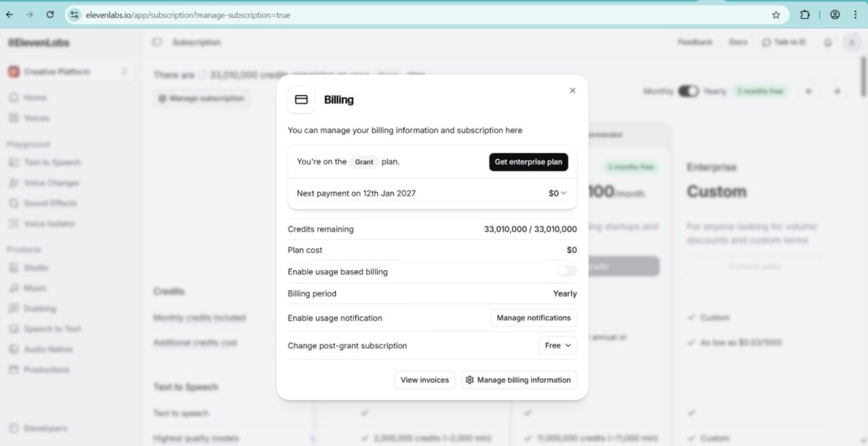Viewport: 868px width, 446px height.
Task: Click the credit card Billing icon
Action: point(302,100)
